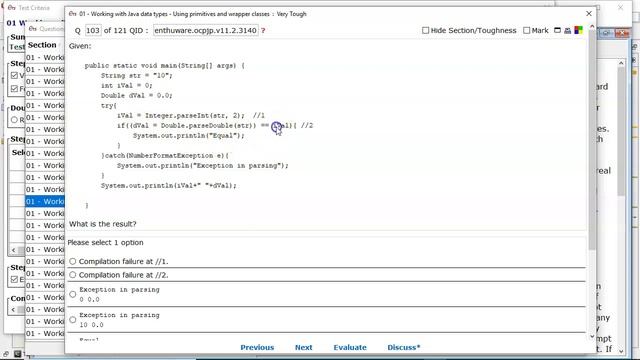Click the window layout icon beside Mark
The width and height of the screenshot is (640, 360).
[x=557, y=30]
